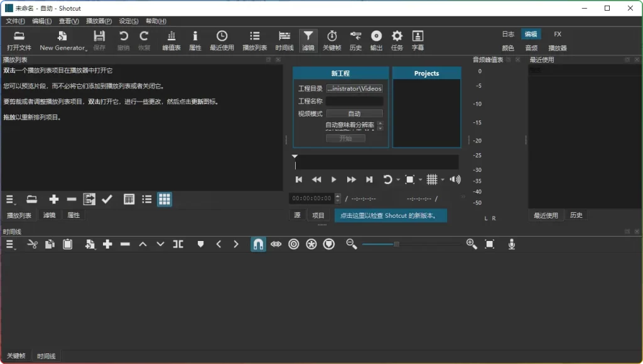Image resolution: width=643 pixels, height=364 pixels.
Task: Click the voiceover microphone icon on the timeline
Action: click(x=511, y=244)
